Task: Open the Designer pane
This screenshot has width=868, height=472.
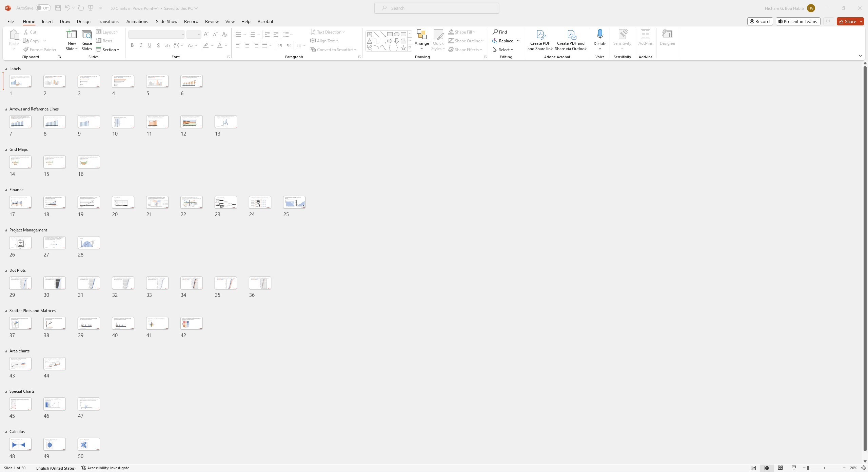Action: 667,38
